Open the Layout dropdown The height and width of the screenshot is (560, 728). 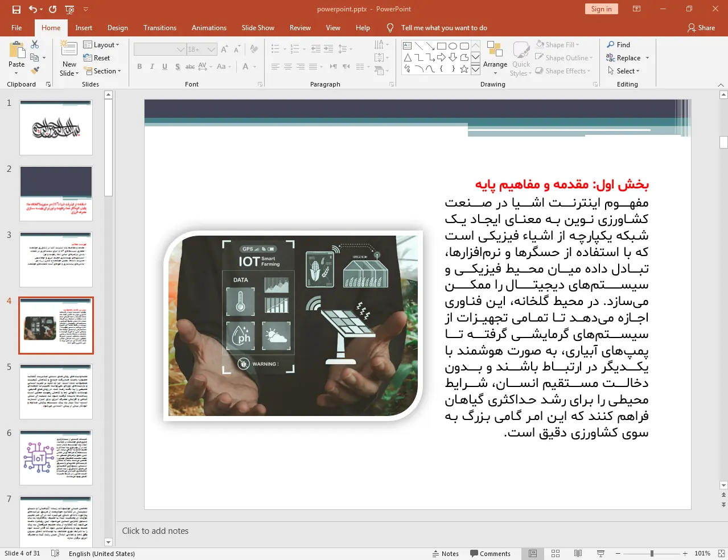(x=101, y=44)
